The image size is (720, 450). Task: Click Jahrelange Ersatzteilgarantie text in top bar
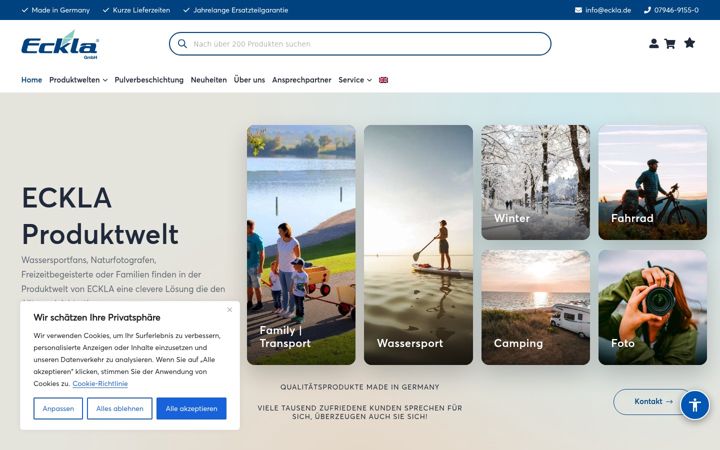(241, 10)
